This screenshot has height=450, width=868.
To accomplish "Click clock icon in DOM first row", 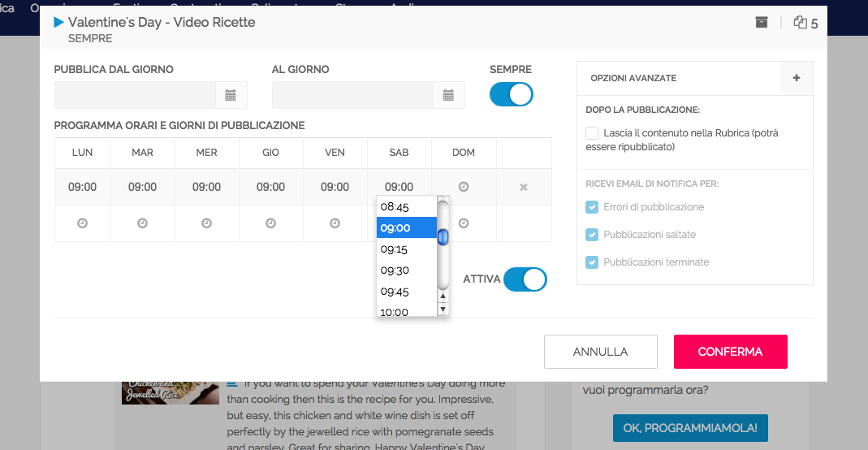I will [x=464, y=187].
